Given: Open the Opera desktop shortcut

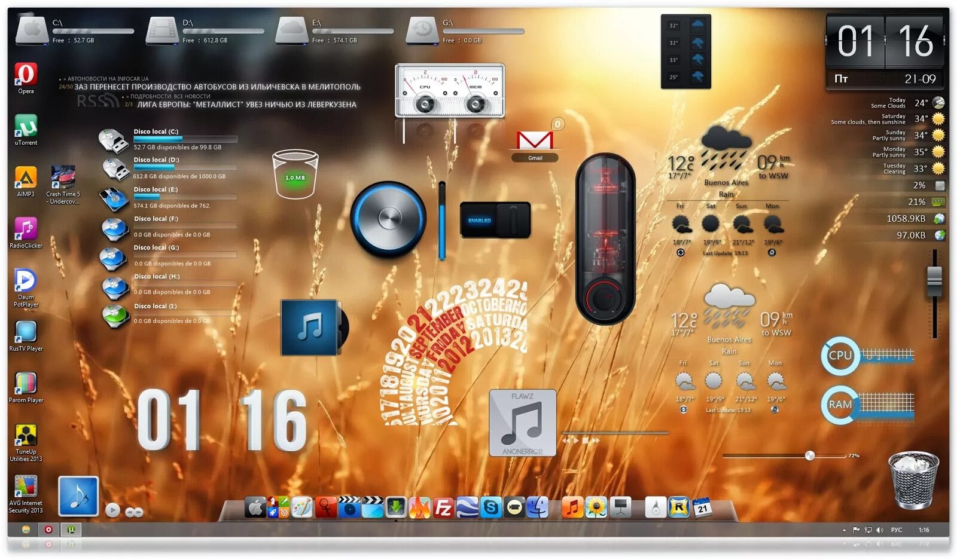Looking at the screenshot, I should pyautogui.click(x=26, y=78).
